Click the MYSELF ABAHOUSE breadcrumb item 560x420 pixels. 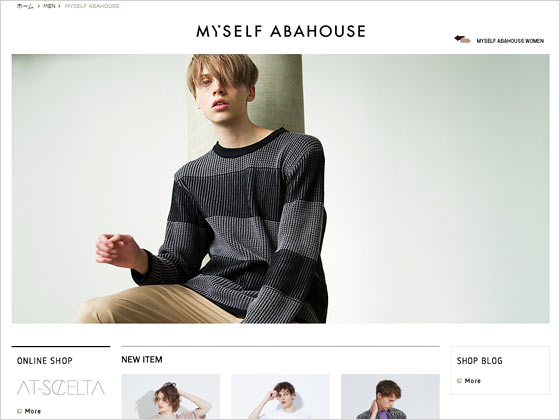click(x=92, y=6)
